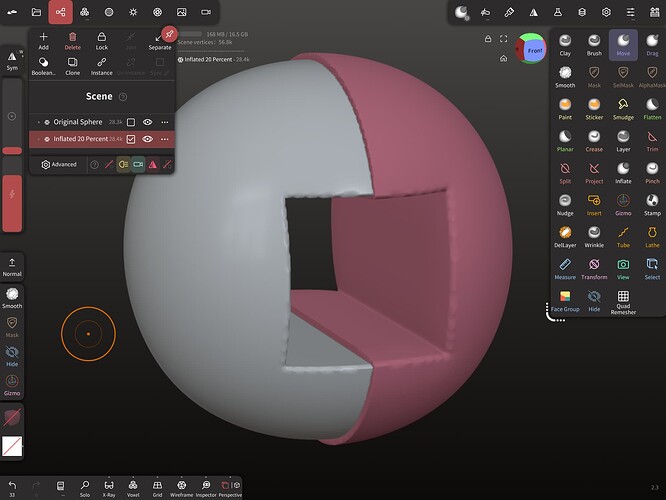666x500 pixels.
Task: Select the Pinch tool
Action: [x=652, y=173]
